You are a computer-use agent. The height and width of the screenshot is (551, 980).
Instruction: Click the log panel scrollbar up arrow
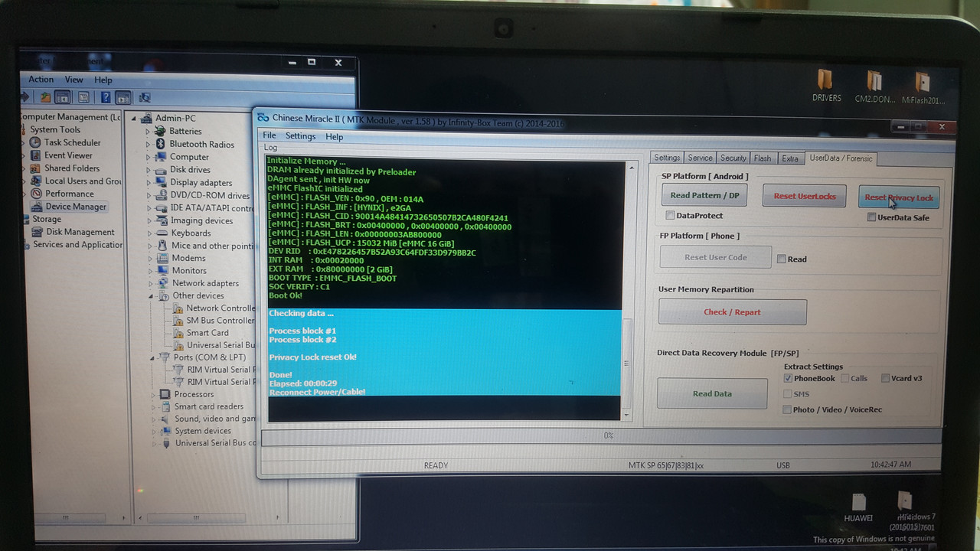631,167
